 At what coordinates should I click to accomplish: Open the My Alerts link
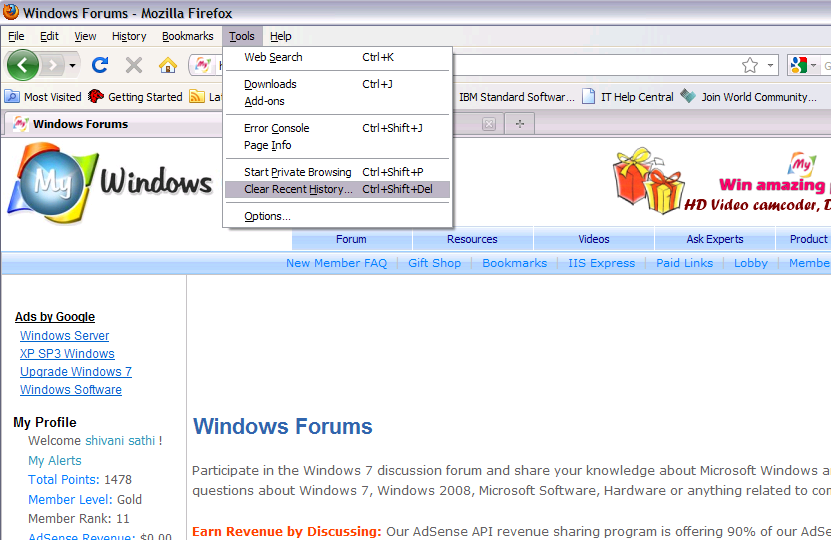click(55, 461)
